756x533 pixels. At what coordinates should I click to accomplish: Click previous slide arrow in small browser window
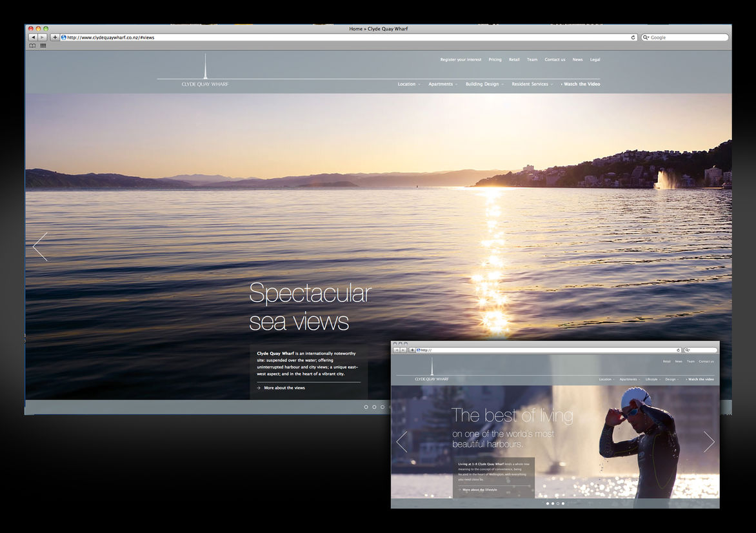click(402, 441)
